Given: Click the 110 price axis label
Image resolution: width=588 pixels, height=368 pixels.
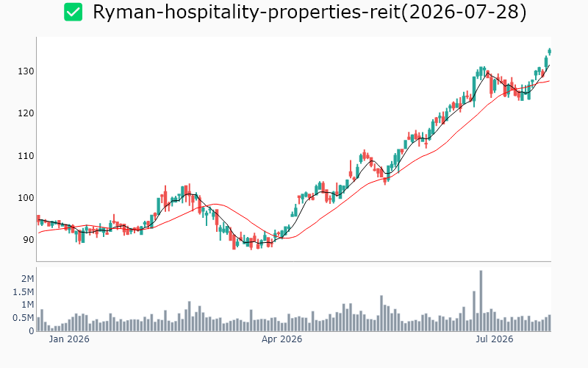Looking at the screenshot, I should coord(26,155).
